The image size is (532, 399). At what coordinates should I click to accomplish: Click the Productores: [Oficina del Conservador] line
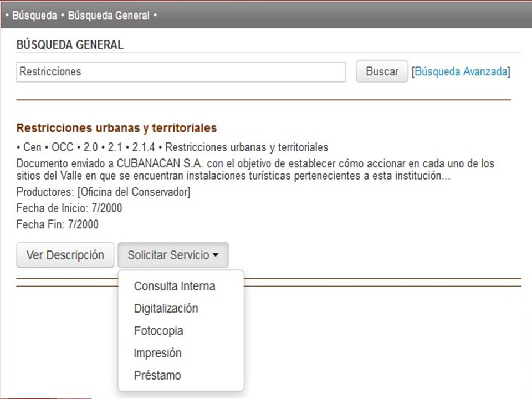click(x=103, y=192)
